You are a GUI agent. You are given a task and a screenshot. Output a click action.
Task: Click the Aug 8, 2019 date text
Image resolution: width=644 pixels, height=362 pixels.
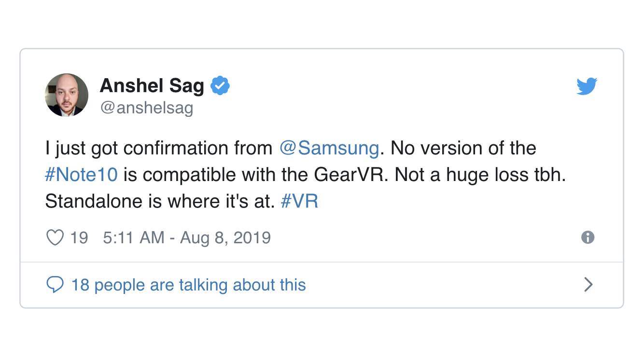[x=225, y=237]
